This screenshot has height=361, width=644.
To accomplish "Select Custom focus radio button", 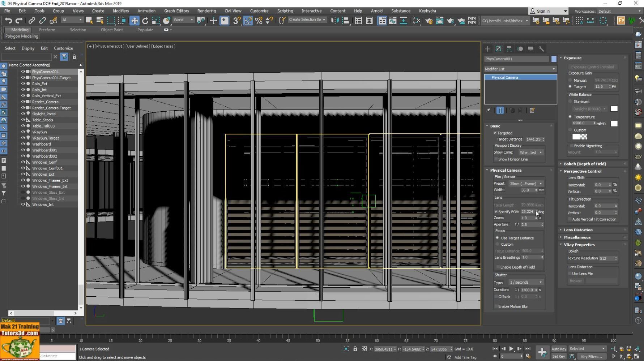I will 498,244.
